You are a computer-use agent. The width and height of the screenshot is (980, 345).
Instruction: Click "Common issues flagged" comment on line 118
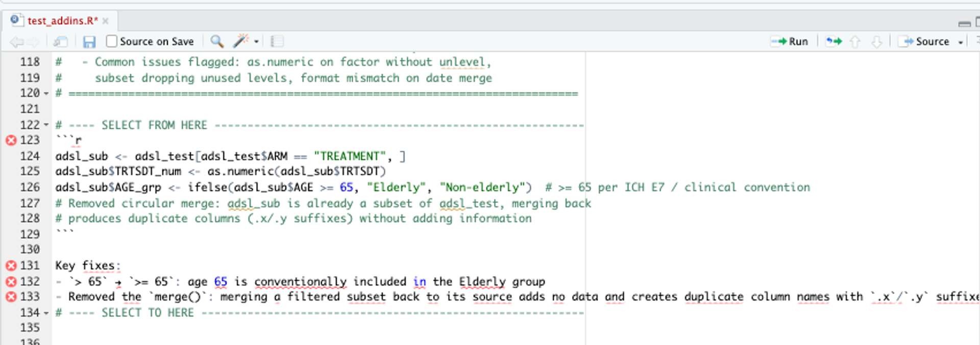[x=164, y=62]
